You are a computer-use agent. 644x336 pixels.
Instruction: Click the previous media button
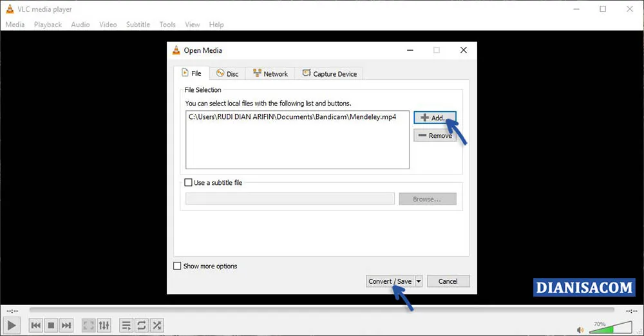[x=35, y=326]
